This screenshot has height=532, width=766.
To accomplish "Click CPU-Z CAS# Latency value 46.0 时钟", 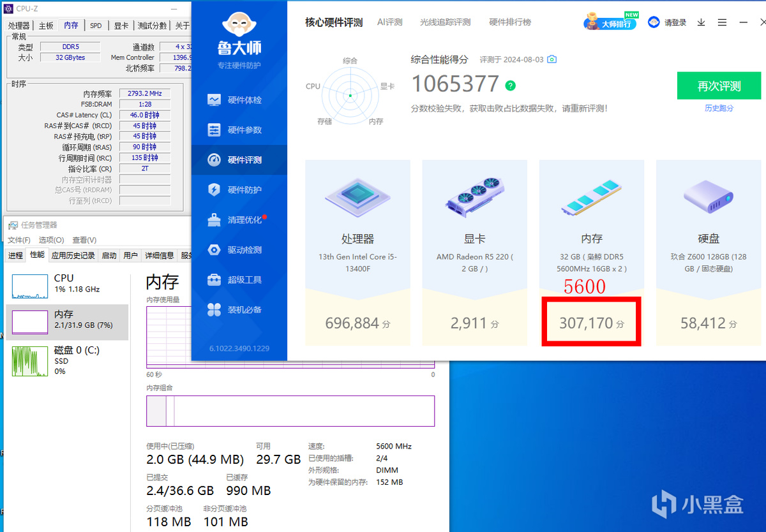I will [145, 115].
